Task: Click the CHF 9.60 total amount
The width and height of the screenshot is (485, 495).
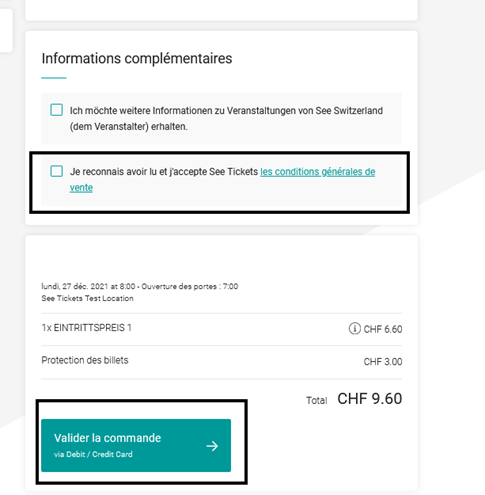Action: [370, 399]
